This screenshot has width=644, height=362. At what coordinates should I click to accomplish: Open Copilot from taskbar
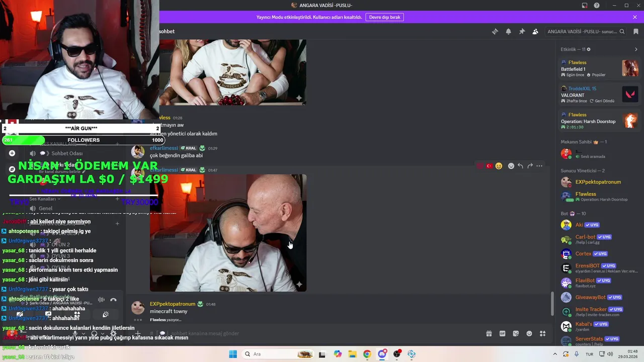[337, 354]
